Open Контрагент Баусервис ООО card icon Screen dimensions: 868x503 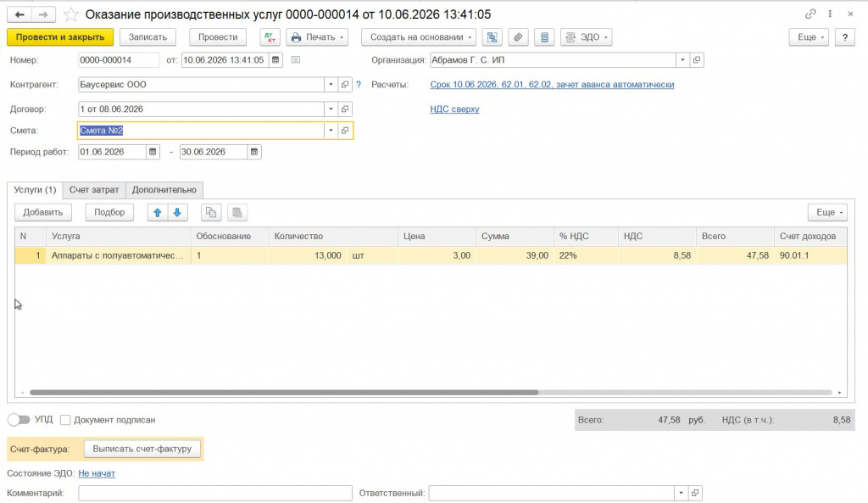[345, 85]
